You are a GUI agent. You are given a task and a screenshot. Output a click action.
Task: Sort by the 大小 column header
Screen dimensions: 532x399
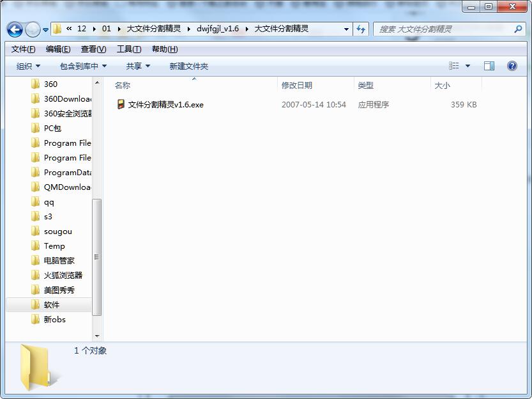coord(455,85)
